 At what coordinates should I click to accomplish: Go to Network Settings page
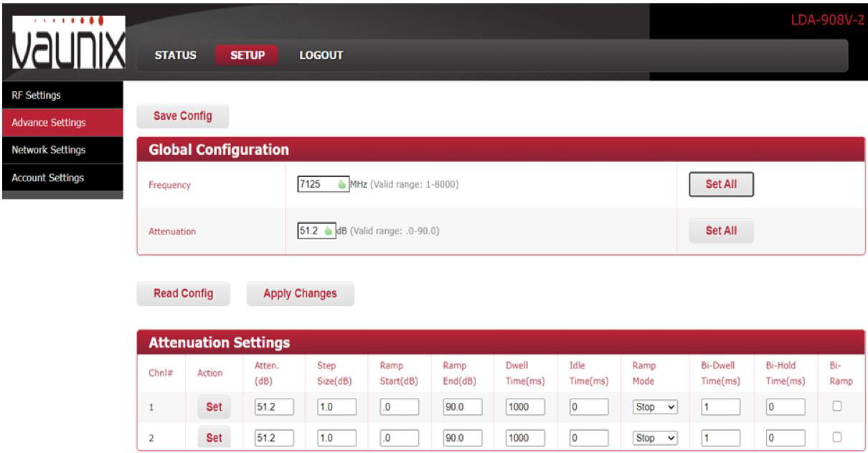coord(49,150)
